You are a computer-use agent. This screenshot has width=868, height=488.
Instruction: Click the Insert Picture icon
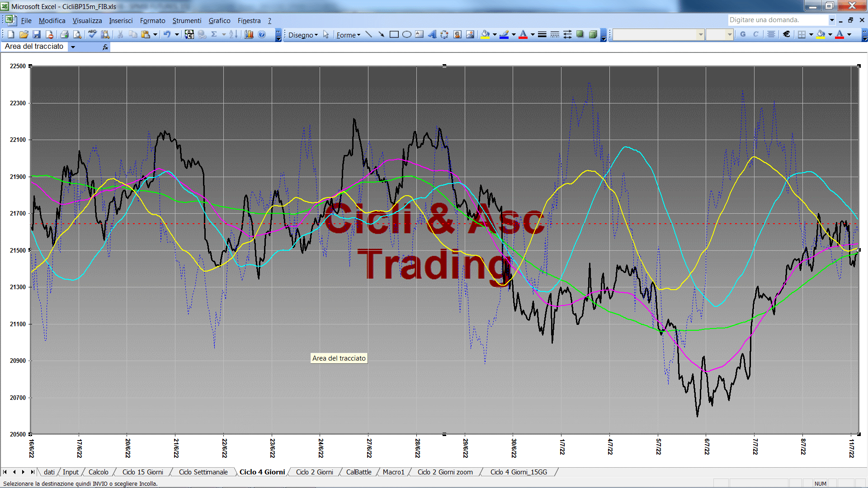tap(470, 34)
